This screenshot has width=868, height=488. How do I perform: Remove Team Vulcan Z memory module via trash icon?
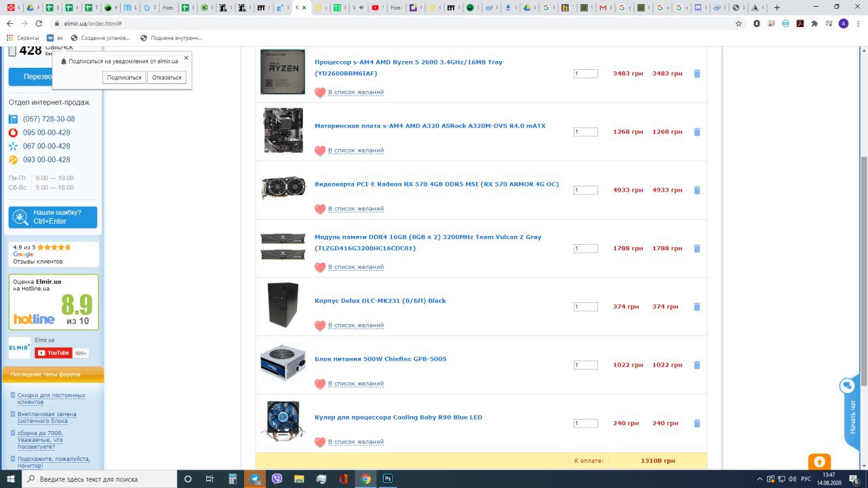coord(696,249)
